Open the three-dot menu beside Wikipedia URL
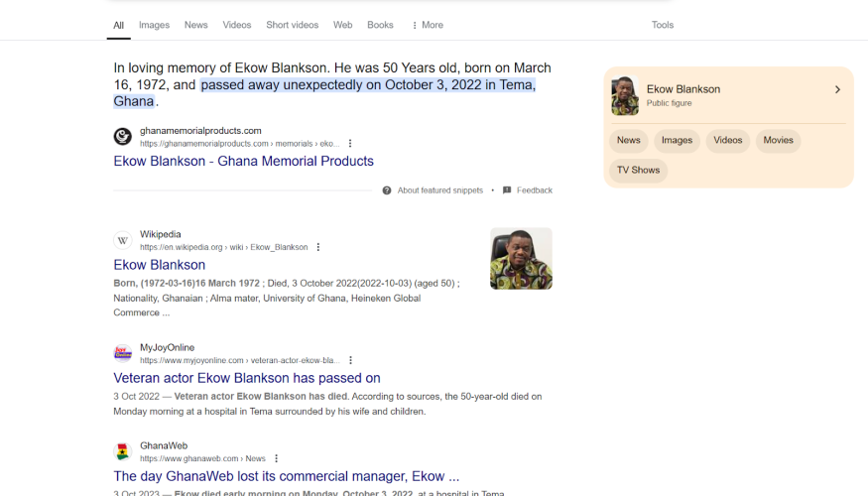 [317, 247]
